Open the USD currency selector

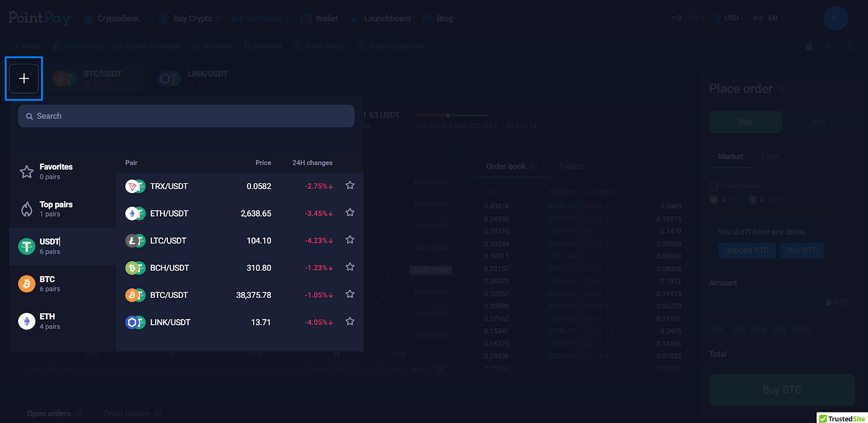pyautogui.click(x=729, y=18)
